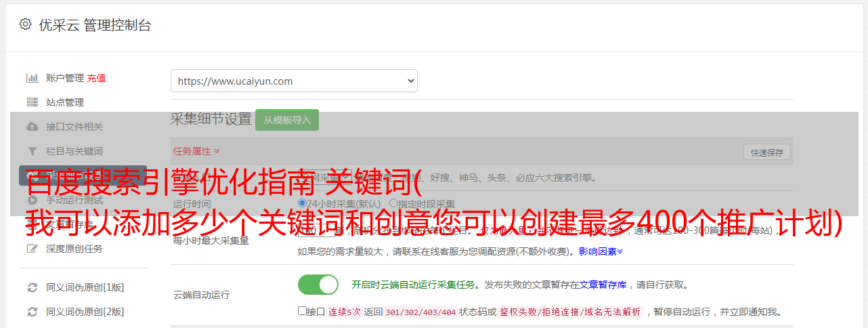Screen dimensions: 868x328
Task: Open 同义词伪原创[2版] in the sidebar
Action: point(85,312)
